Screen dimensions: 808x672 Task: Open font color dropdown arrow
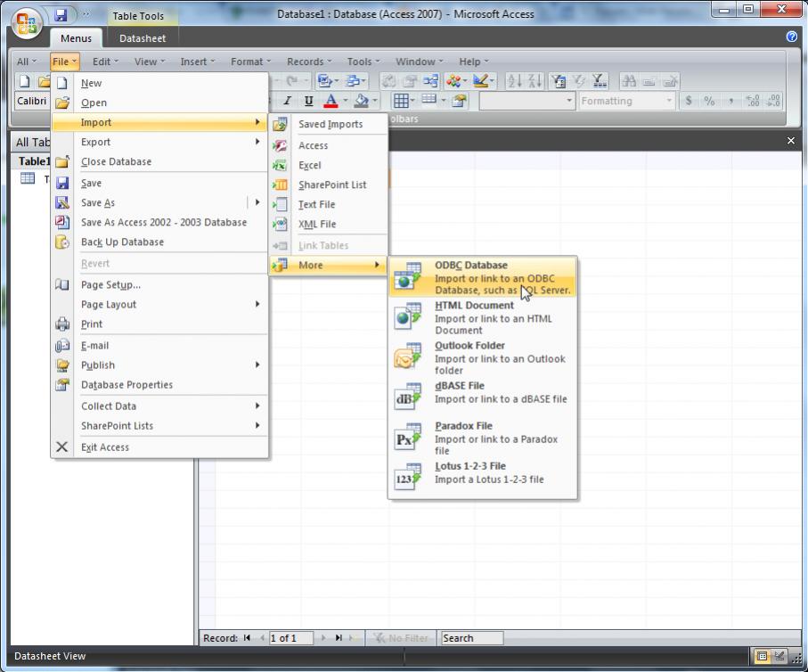346,101
